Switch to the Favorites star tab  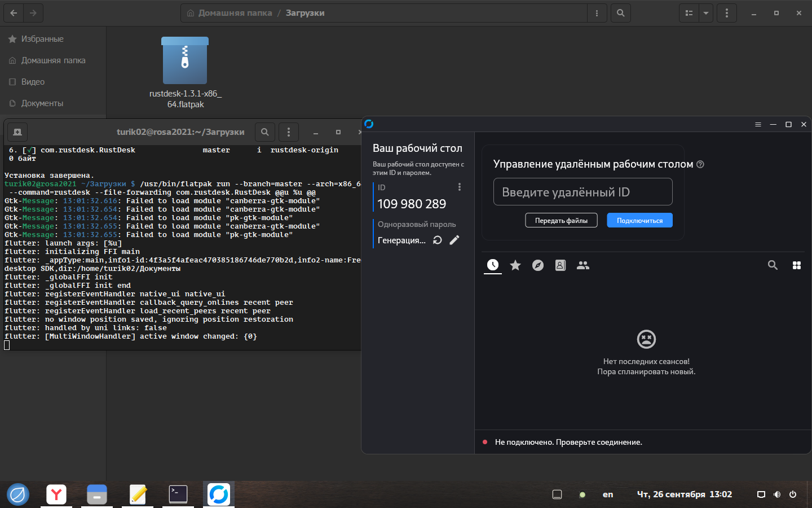click(515, 265)
